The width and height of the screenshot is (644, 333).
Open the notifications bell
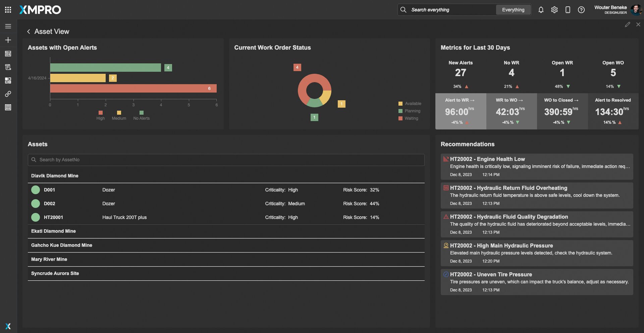541,10
